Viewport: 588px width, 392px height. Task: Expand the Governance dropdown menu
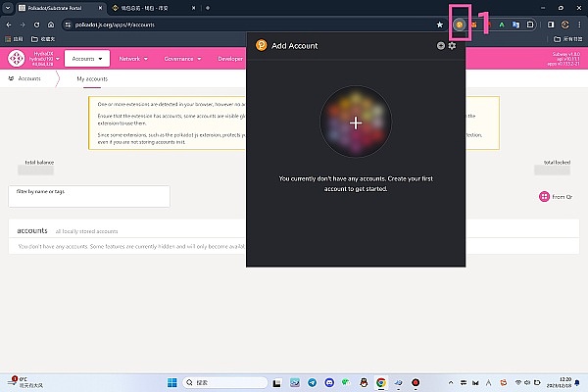coord(183,59)
